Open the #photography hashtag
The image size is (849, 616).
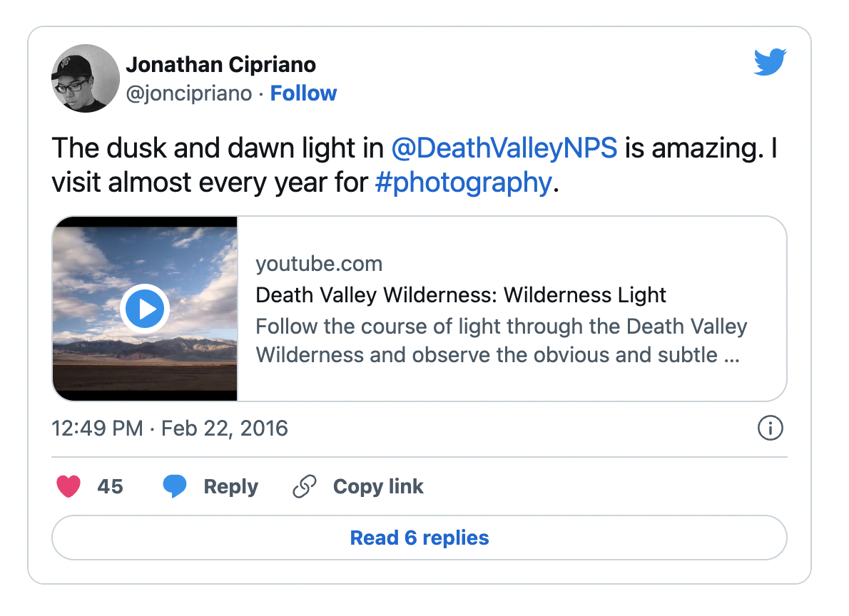pyautogui.click(x=463, y=183)
